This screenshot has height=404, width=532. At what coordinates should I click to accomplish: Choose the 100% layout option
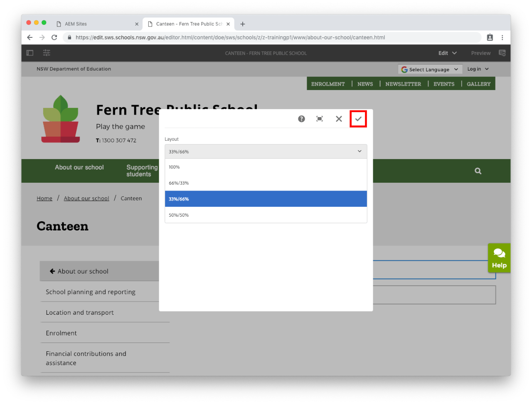(x=266, y=167)
